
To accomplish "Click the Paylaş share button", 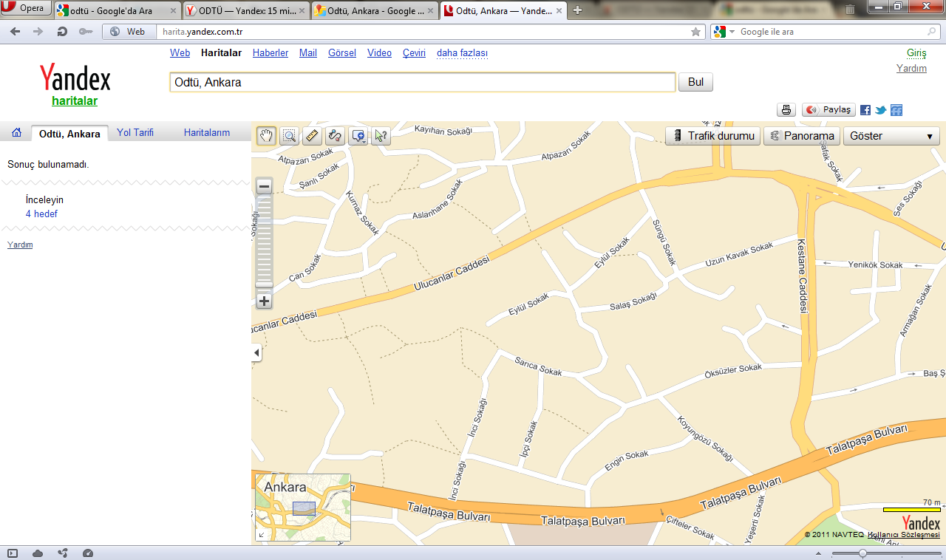I will pos(828,110).
